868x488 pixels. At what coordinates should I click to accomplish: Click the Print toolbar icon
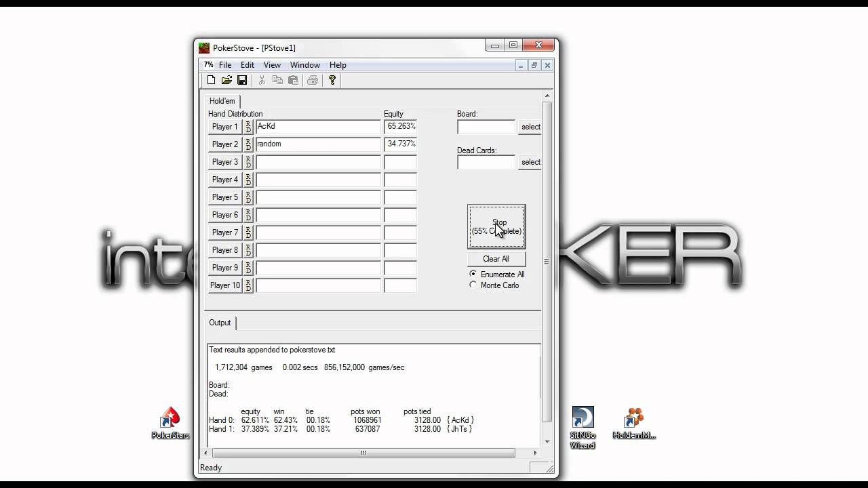click(313, 80)
